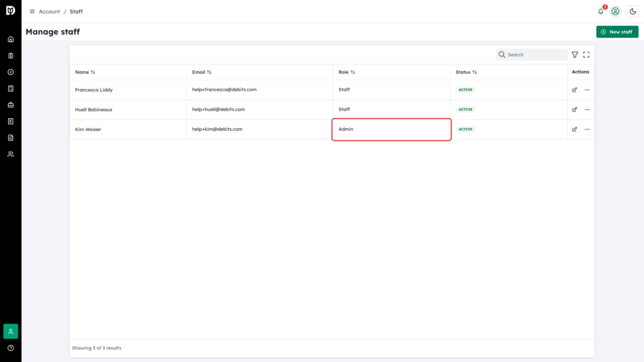Edit Francesca Liddy's staff record
The image size is (644, 362).
pyautogui.click(x=575, y=90)
